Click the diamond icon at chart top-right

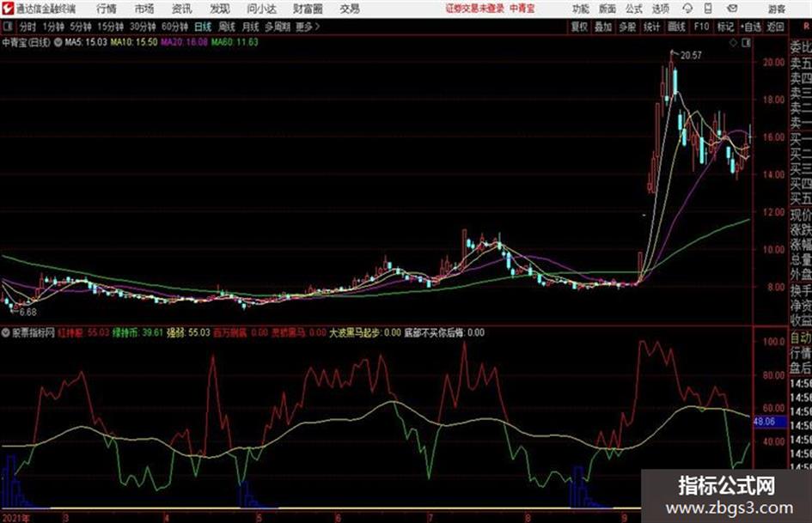733,43
